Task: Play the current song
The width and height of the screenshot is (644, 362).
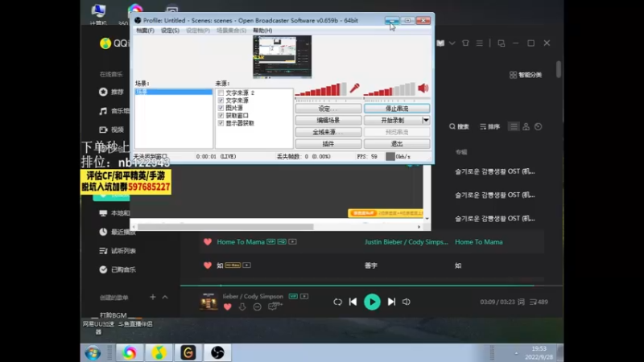Action: click(x=372, y=302)
